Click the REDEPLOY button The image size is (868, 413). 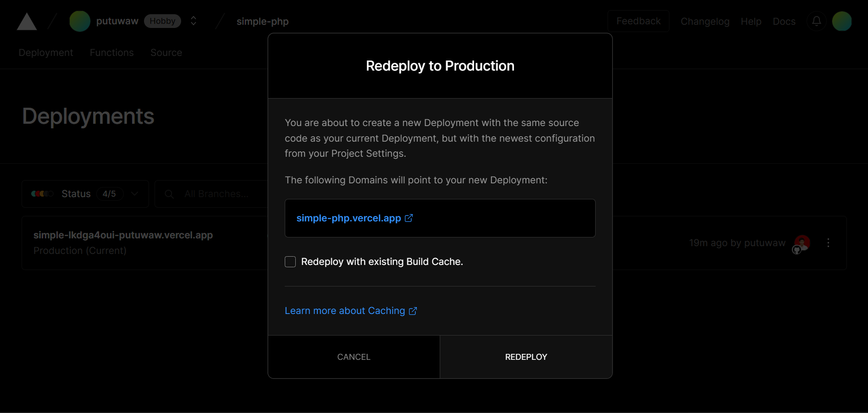click(526, 357)
